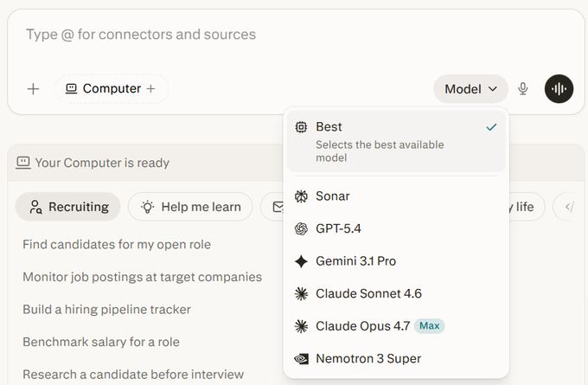Start voice mode with waveform button
This screenshot has height=385, width=588.
point(559,89)
